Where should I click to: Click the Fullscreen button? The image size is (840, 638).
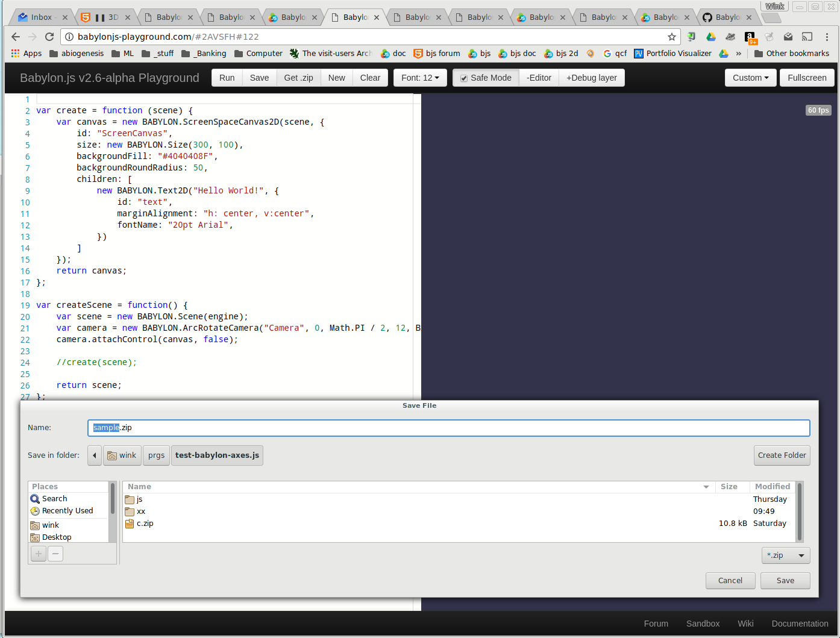[807, 78]
